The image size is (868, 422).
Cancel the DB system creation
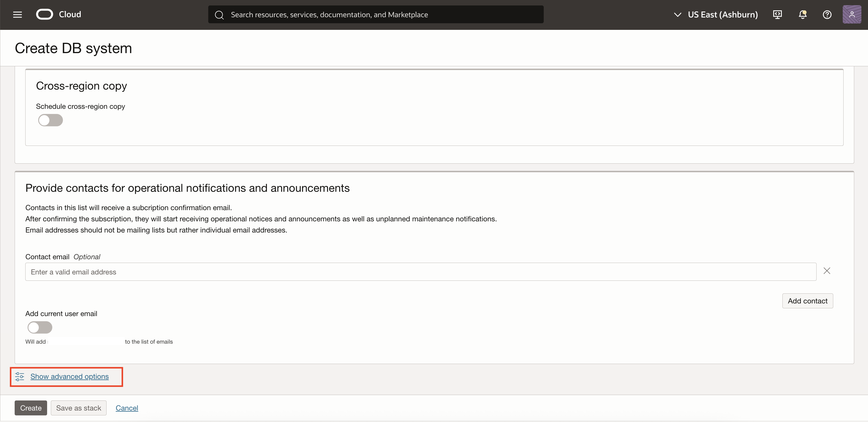(x=127, y=408)
